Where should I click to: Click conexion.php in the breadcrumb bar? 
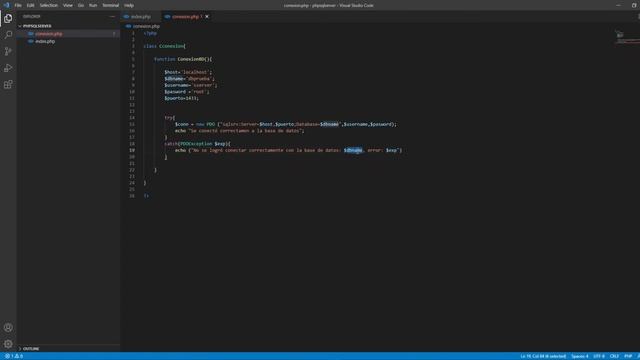click(x=146, y=26)
